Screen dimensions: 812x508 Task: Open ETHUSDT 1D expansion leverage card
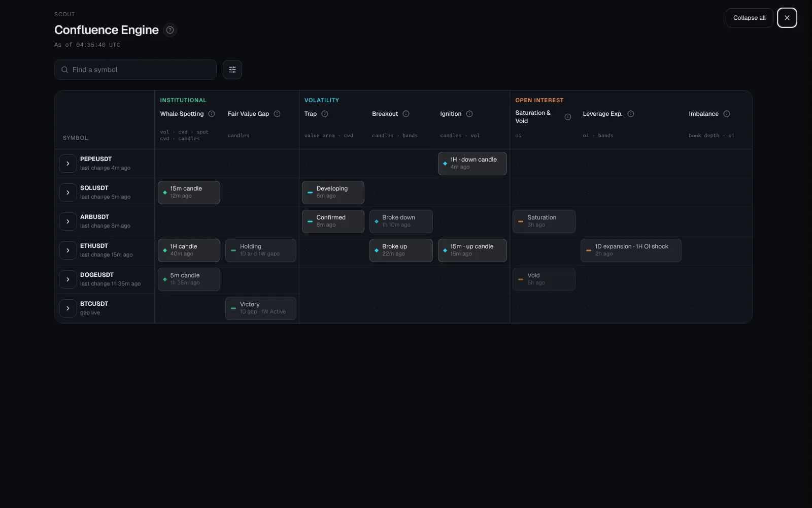tap(631, 250)
